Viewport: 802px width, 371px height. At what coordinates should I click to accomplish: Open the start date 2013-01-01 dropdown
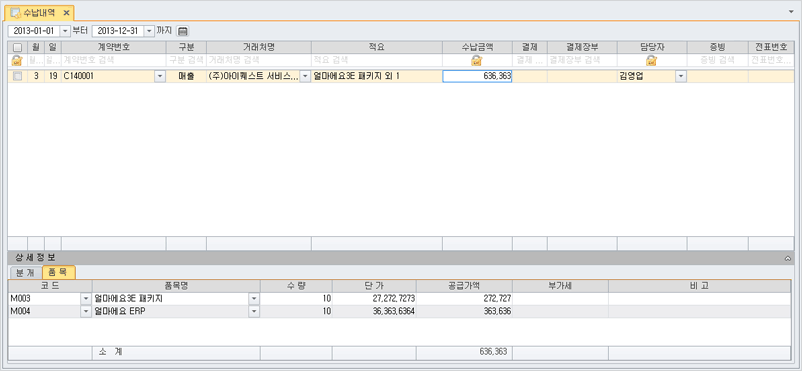coord(65,31)
